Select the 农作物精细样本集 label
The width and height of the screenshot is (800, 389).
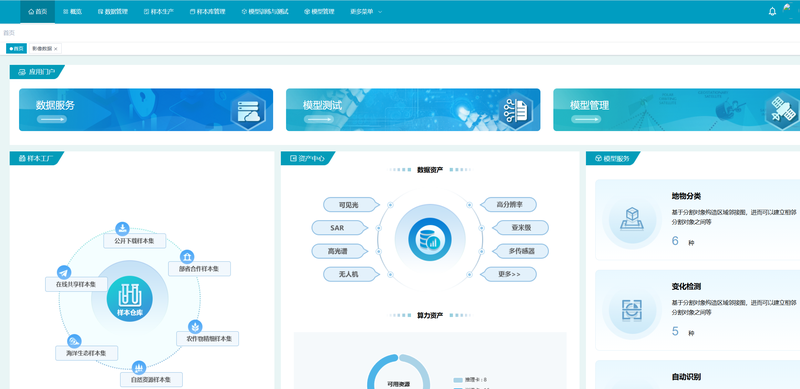208,338
